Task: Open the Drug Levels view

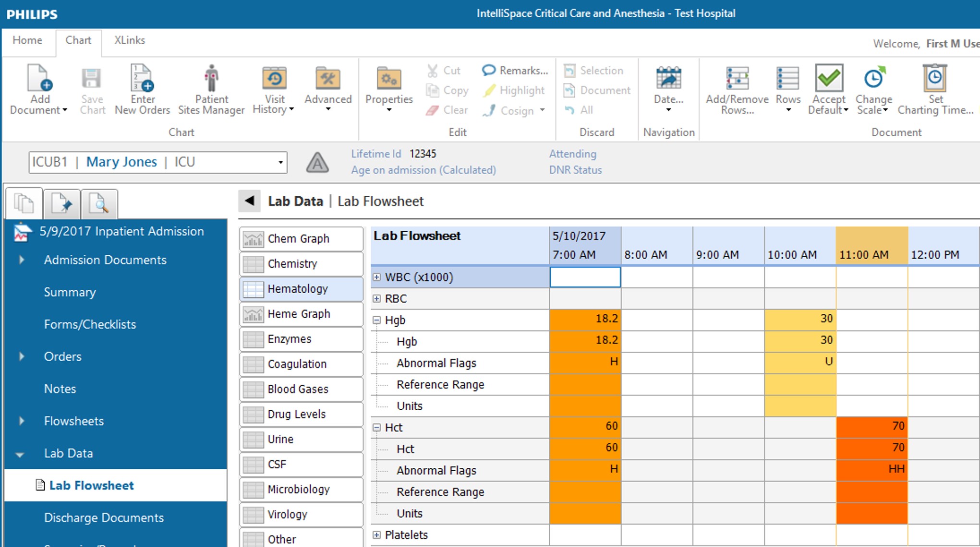Action: coord(301,414)
